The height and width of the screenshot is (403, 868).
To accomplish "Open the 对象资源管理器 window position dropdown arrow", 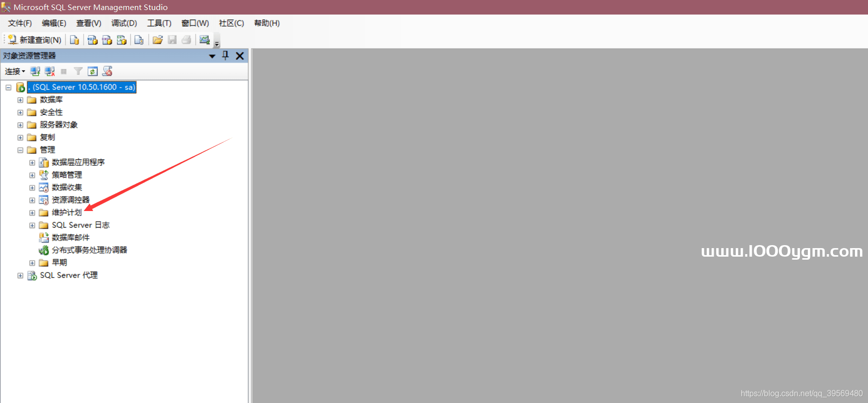I will [x=212, y=56].
